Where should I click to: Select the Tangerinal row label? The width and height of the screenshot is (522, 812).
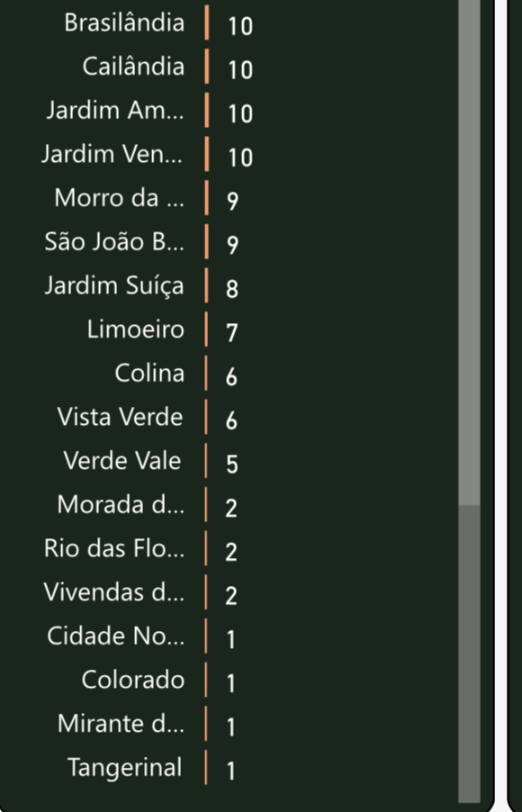(125, 768)
